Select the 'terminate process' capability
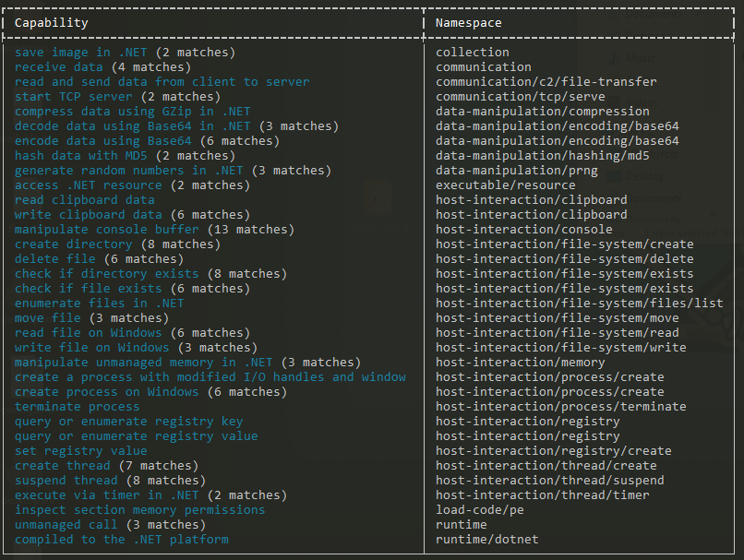 pyautogui.click(x=77, y=406)
